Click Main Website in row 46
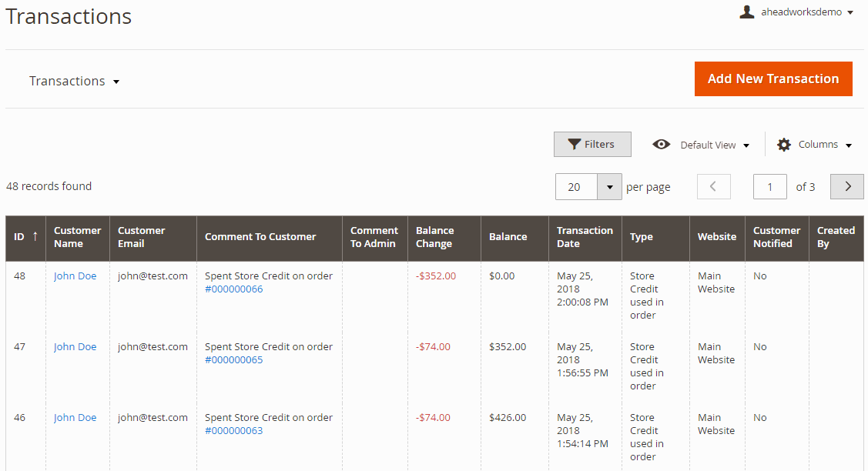The width and height of the screenshot is (868, 471). coord(716,424)
